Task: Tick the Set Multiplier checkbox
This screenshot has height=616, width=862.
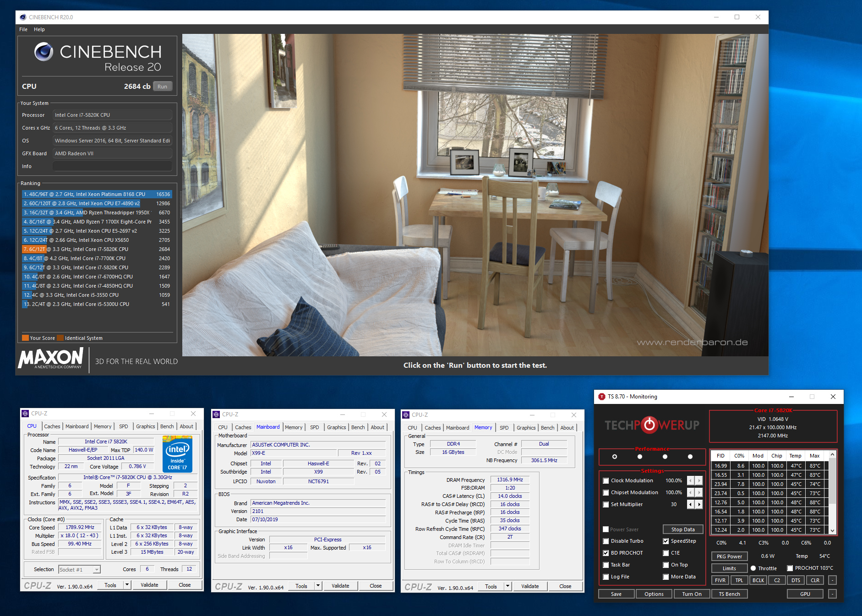Action: point(606,504)
